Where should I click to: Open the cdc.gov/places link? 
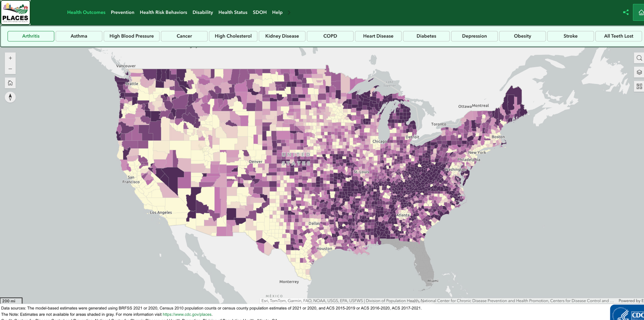click(x=187, y=314)
